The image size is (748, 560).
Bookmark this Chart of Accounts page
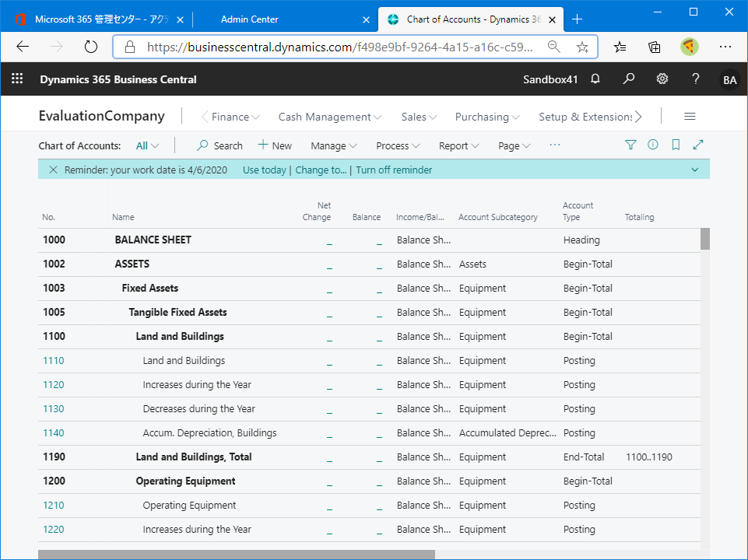click(676, 145)
